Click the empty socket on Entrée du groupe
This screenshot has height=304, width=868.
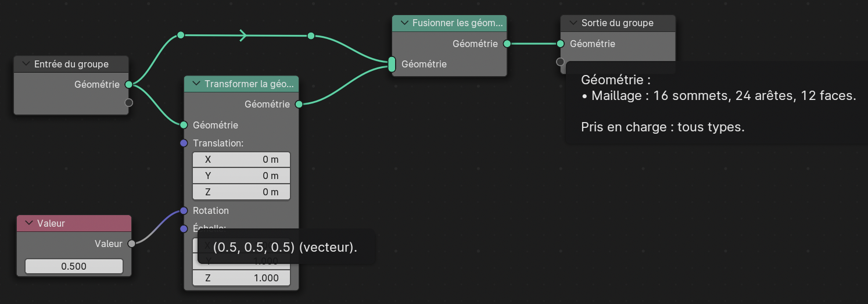tap(129, 103)
